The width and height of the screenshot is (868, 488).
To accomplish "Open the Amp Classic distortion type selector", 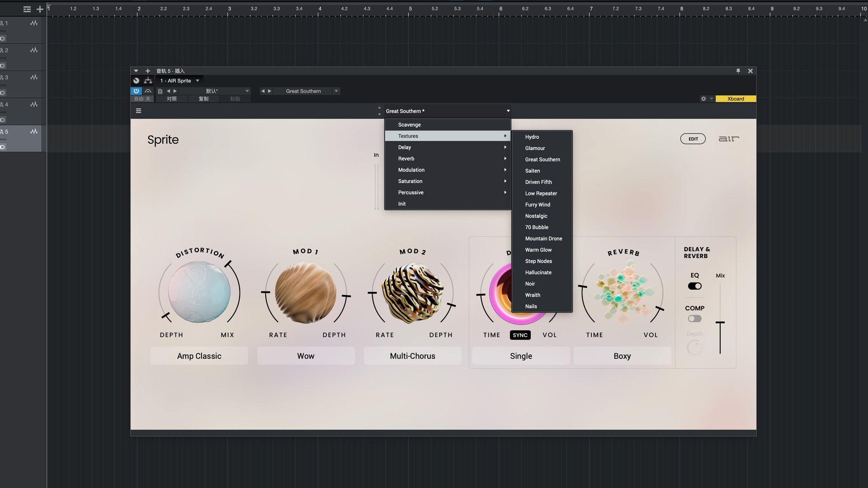I will [199, 356].
